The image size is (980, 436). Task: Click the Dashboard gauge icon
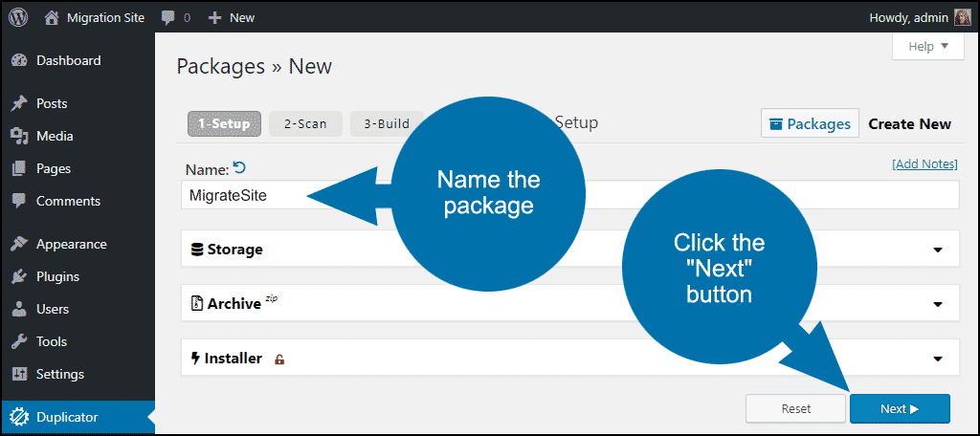19,60
